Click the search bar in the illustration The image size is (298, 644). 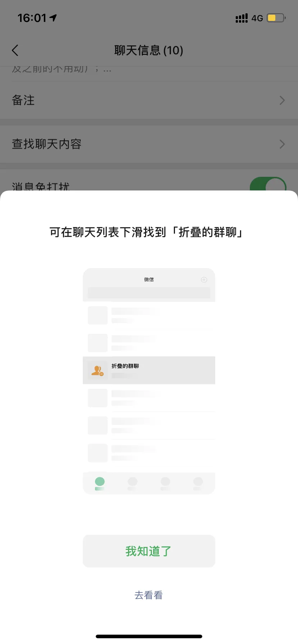coord(149,292)
